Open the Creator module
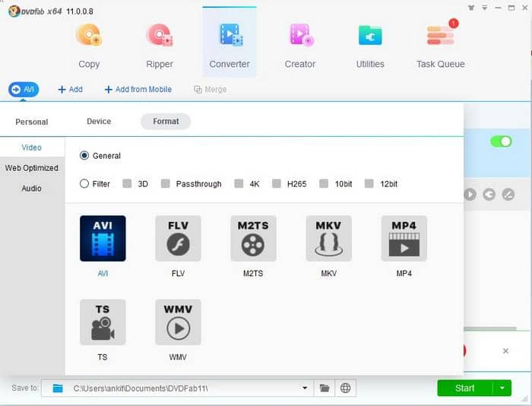 [x=300, y=46]
